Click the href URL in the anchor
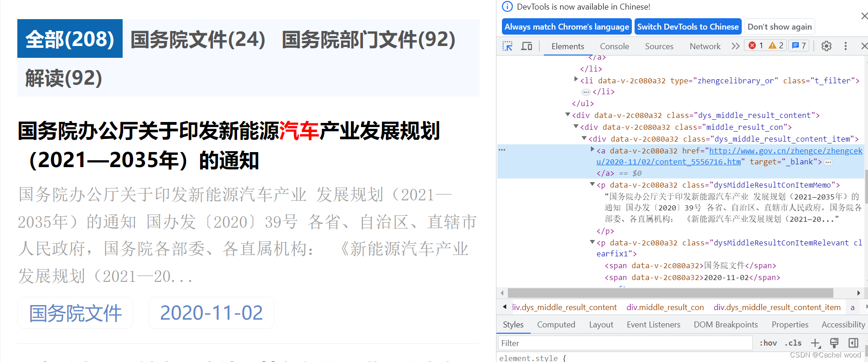Viewport: 868px width, 362px height. [729, 156]
